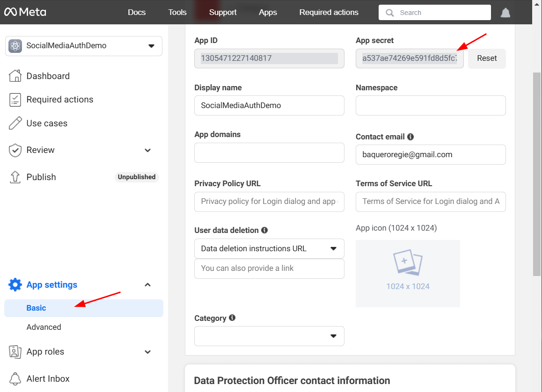Click the search magnifier icon
This screenshot has height=392, width=542.
(390, 13)
